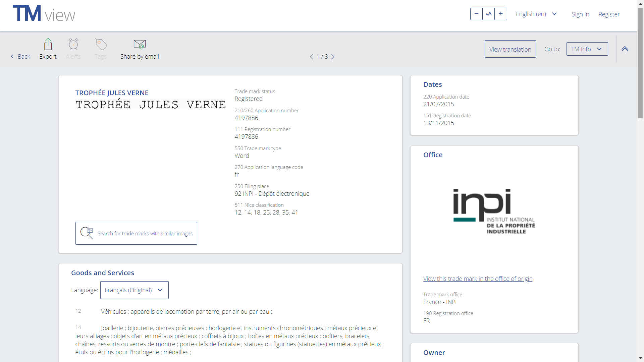Click Sign in link
This screenshot has height=362, width=644.
[x=580, y=14]
